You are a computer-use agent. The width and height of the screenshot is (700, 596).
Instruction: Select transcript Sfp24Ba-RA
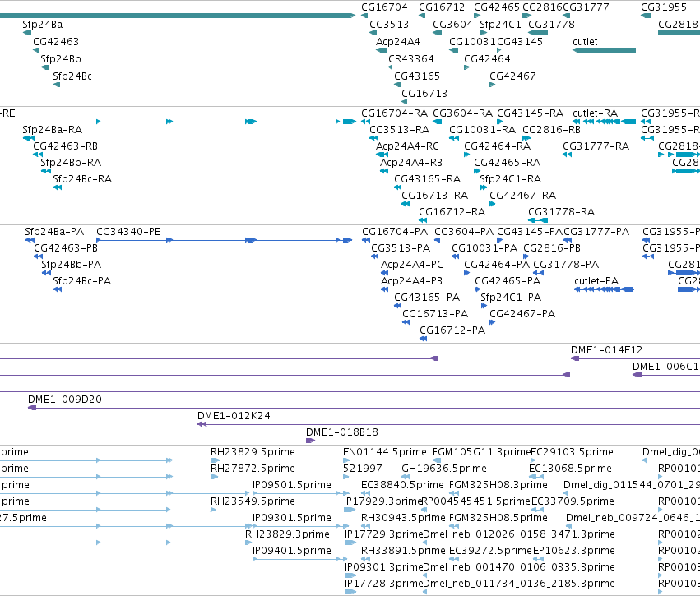pyautogui.click(x=52, y=130)
